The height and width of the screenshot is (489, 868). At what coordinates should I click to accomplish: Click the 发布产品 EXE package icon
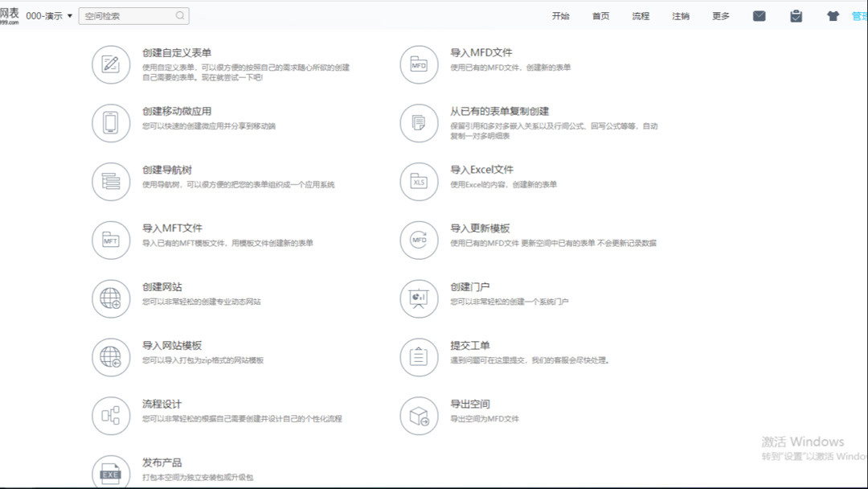pos(111,473)
